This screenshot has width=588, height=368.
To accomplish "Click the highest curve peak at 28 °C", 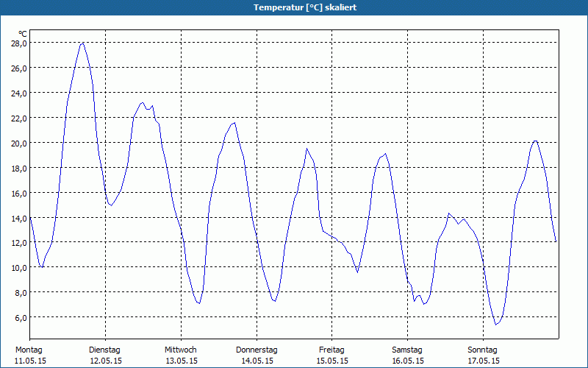I will point(82,43).
